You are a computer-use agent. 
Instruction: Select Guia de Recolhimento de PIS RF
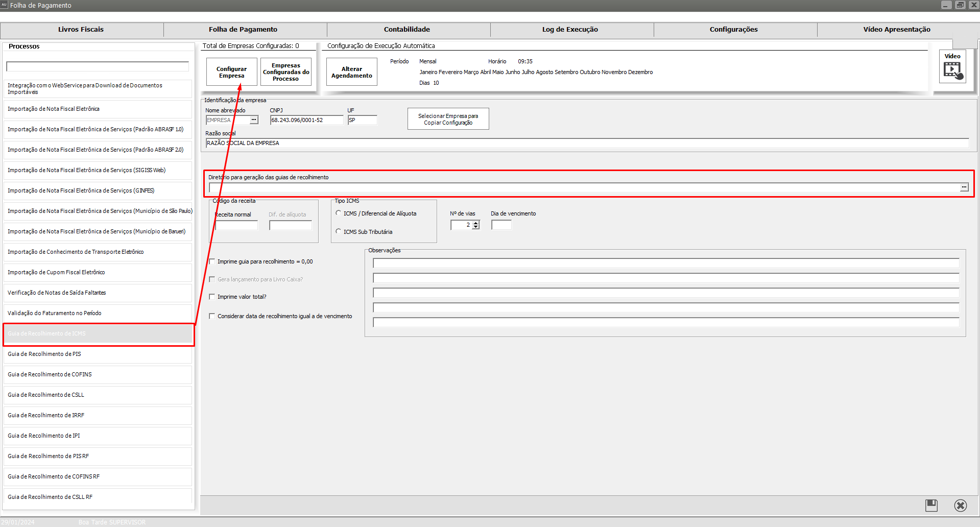98,456
